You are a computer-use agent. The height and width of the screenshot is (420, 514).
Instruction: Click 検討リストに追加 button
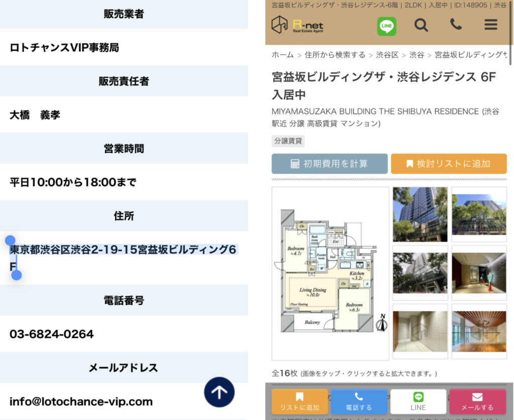pyautogui.click(x=448, y=164)
